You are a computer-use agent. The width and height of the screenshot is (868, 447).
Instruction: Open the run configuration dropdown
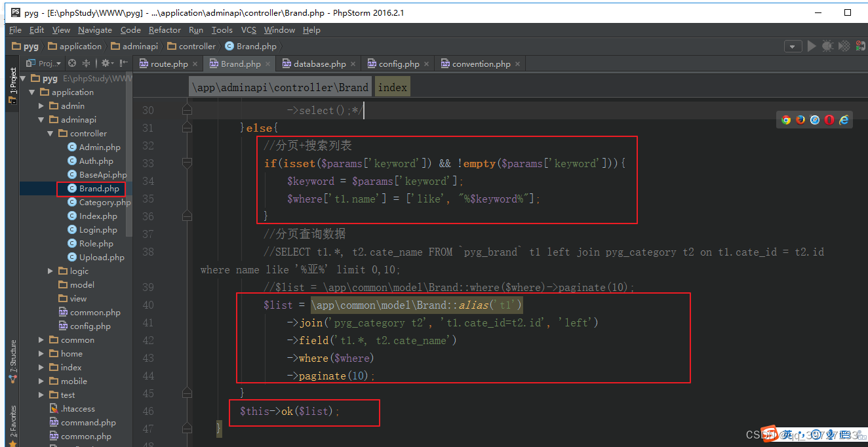click(x=793, y=47)
